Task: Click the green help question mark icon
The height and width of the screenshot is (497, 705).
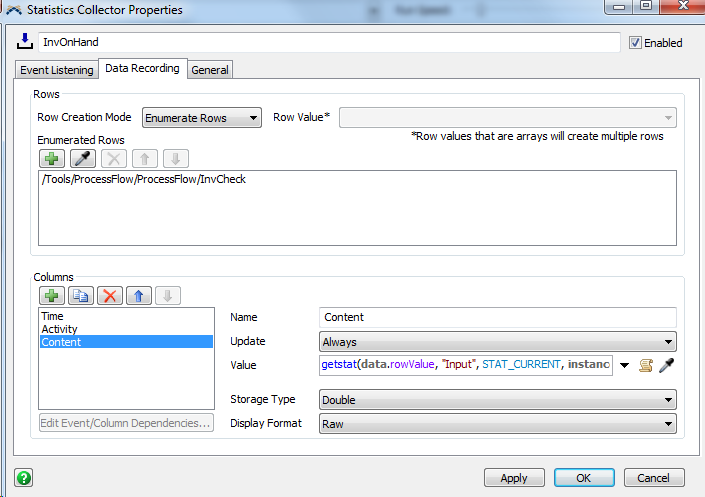Action: [x=23, y=477]
